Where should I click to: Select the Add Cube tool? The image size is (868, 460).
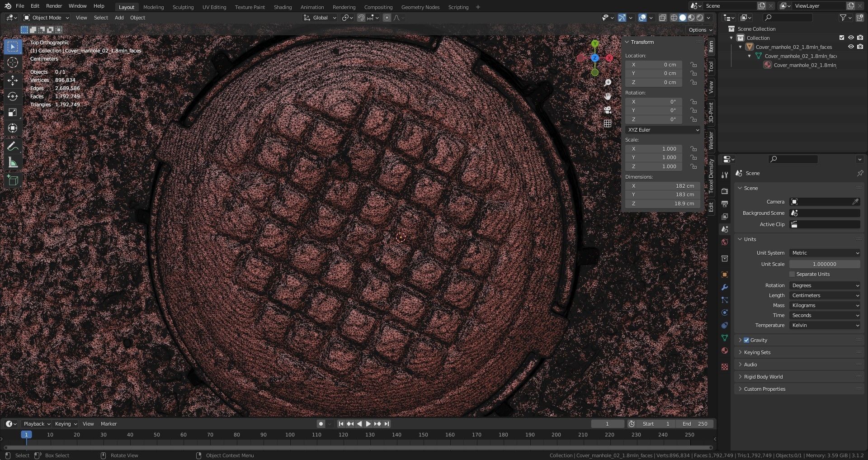[13, 180]
